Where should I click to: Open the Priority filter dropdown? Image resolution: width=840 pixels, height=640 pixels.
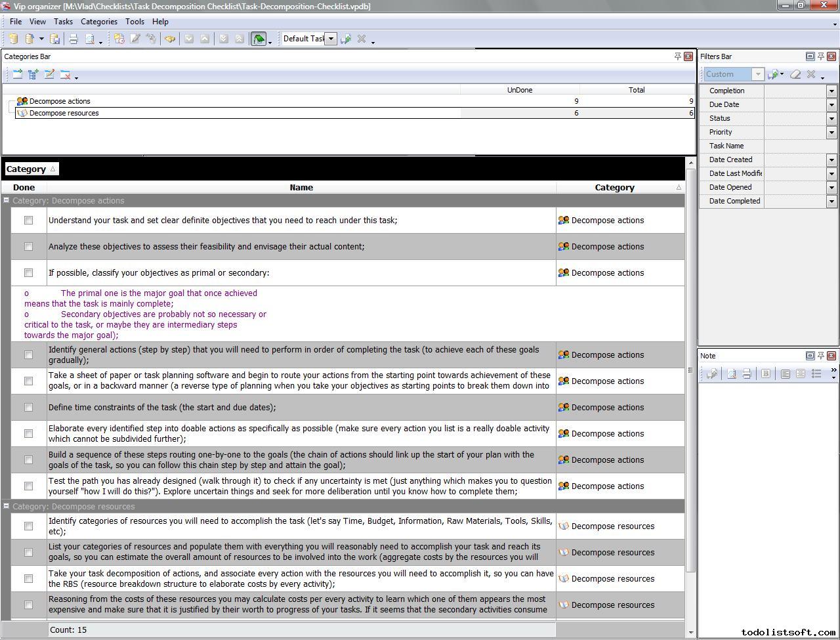[831, 133]
